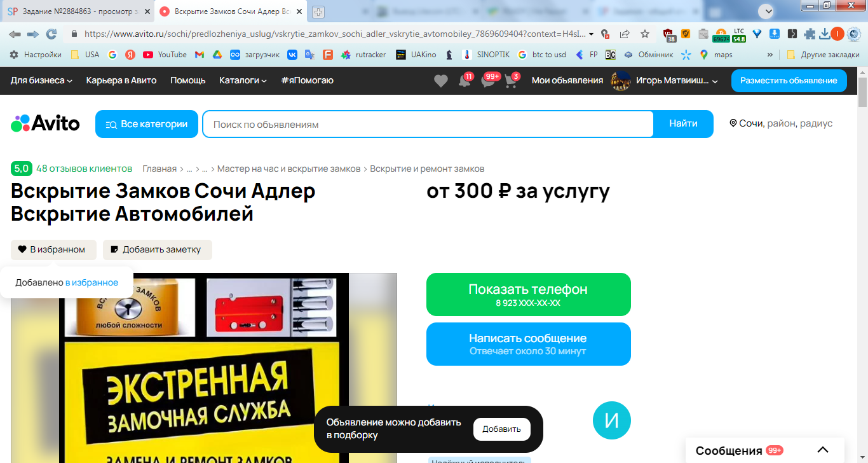
Task: Click user avatar of Игорь Матвииш
Action: pyautogui.click(x=620, y=81)
